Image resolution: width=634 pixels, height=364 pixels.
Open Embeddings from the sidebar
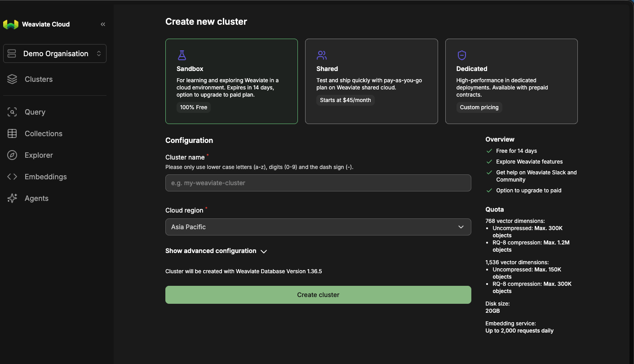point(46,177)
